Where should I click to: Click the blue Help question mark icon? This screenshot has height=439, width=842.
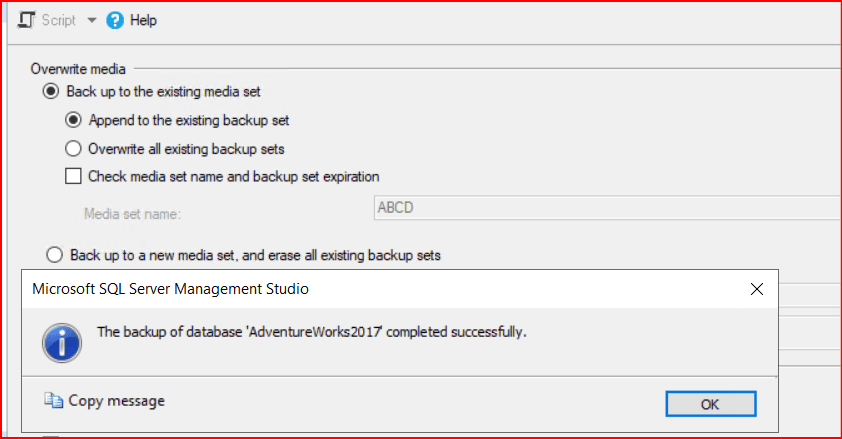(x=115, y=20)
